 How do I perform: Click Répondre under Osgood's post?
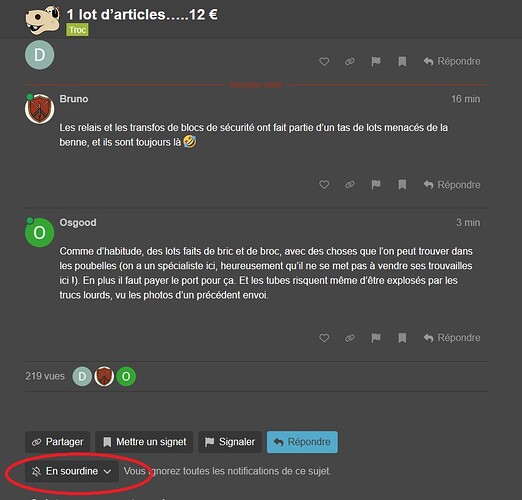click(452, 338)
